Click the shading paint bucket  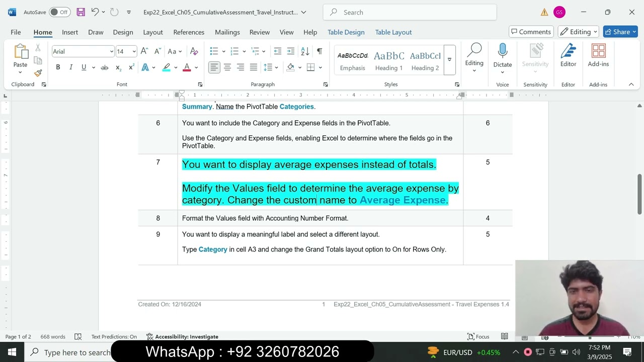[290, 67]
